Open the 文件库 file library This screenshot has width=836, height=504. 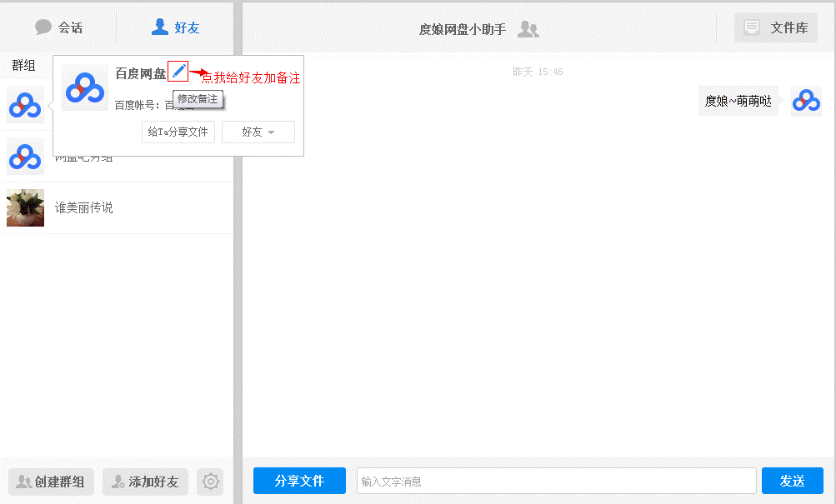pyautogui.click(x=776, y=27)
